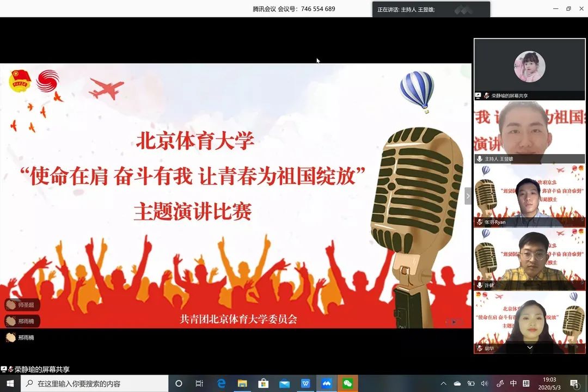Select the host 王昱雄 video thumbnail
The height and width of the screenshot is (392, 588).
529,132
